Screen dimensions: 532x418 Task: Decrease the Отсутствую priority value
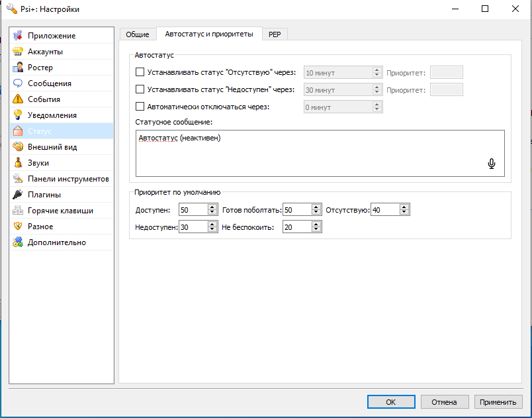pyautogui.click(x=404, y=213)
